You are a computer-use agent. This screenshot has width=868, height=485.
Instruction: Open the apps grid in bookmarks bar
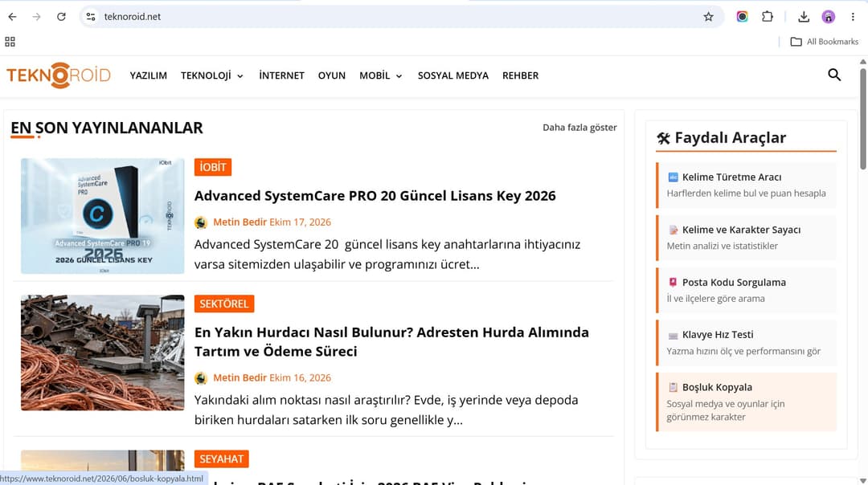[10, 42]
